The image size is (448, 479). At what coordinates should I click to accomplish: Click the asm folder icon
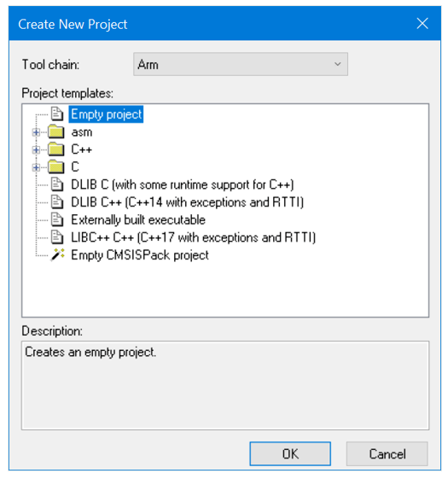[x=56, y=131]
